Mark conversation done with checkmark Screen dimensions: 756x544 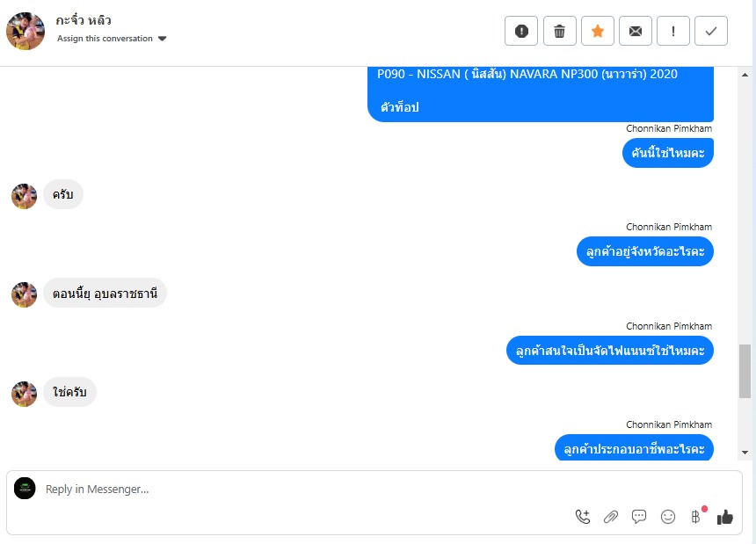click(710, 31)
